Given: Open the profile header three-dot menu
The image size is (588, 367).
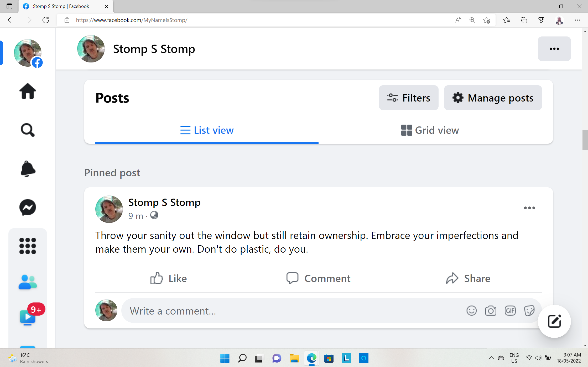Looking at the screenshot, I should 554,49.
